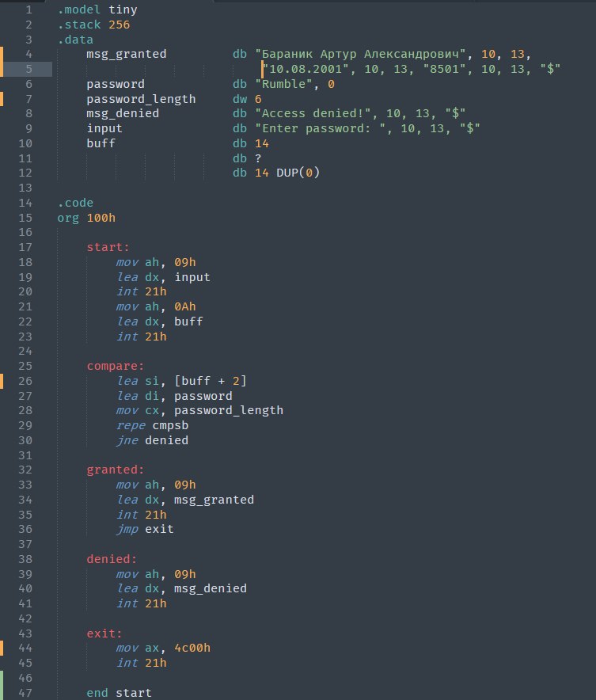Click 'jmp exit' instruction
Screen dimensions: 596x700
(x=145, y=530)
